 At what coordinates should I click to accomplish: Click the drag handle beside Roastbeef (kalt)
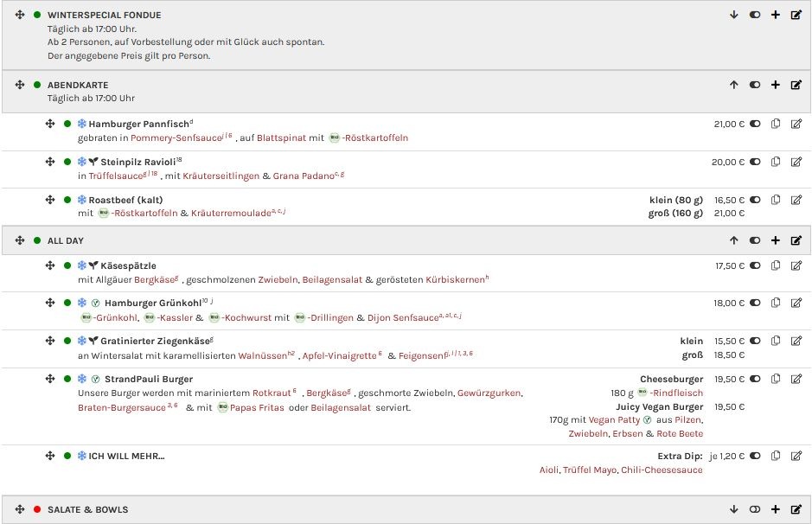click(x=50, y=200)
